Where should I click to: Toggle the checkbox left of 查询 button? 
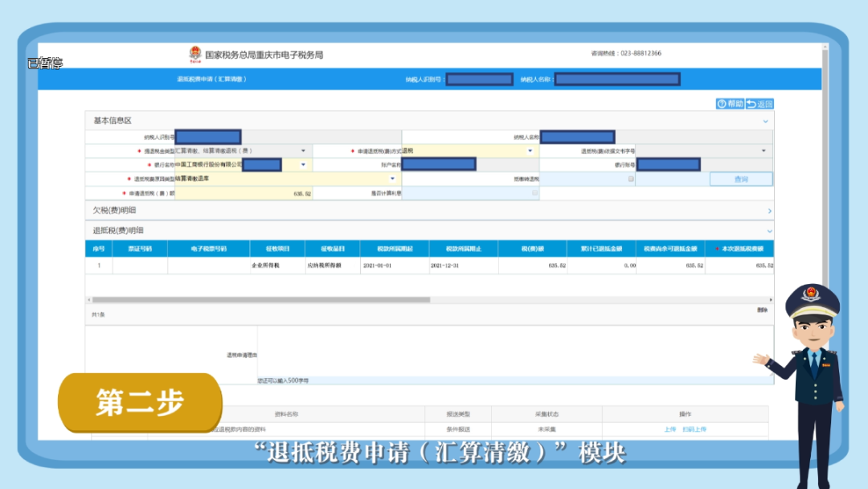(x=630, y=179)
